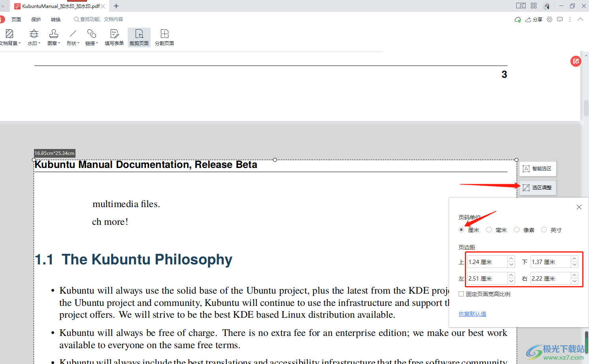Viewport: 589px width, 364px height.
Task: Increase right margin with up stepper
Action: point(574,275)
